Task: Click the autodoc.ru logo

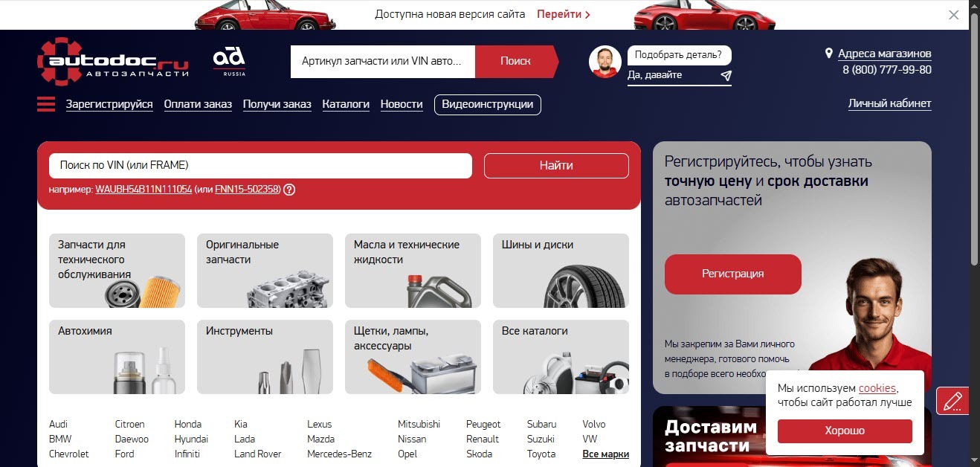Action: pyautogui.click(x=113, y=62)
